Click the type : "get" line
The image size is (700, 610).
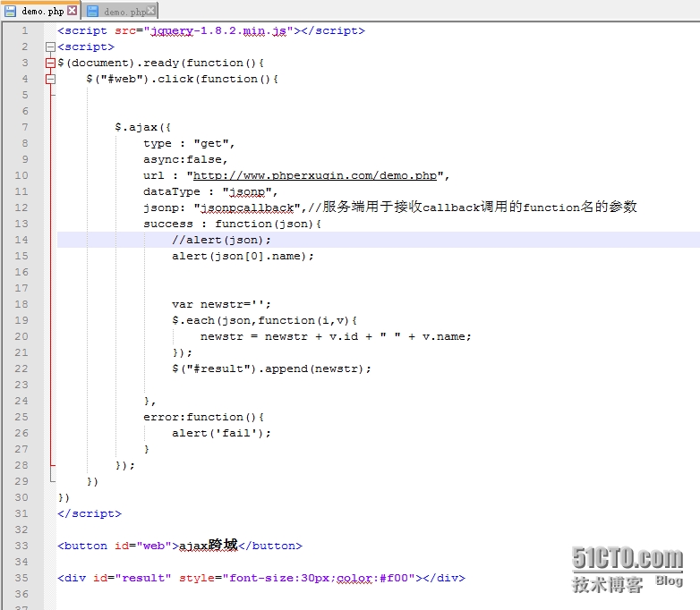tap(189, 143)
